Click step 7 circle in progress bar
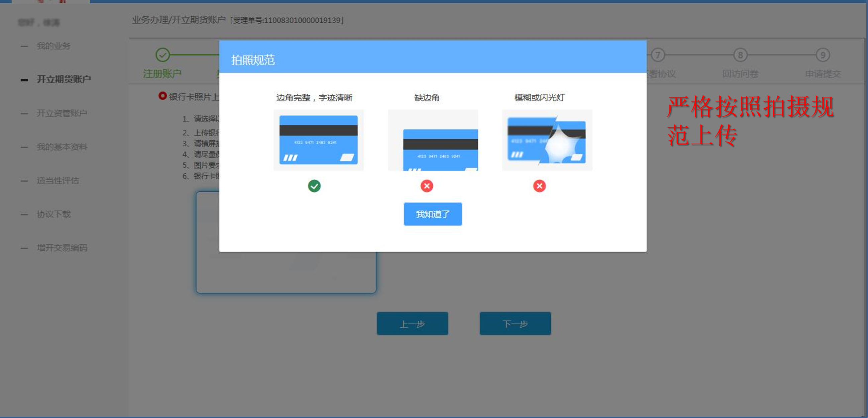Image resolution: width=868 pixels, height=418 pixels. [657, 55]
